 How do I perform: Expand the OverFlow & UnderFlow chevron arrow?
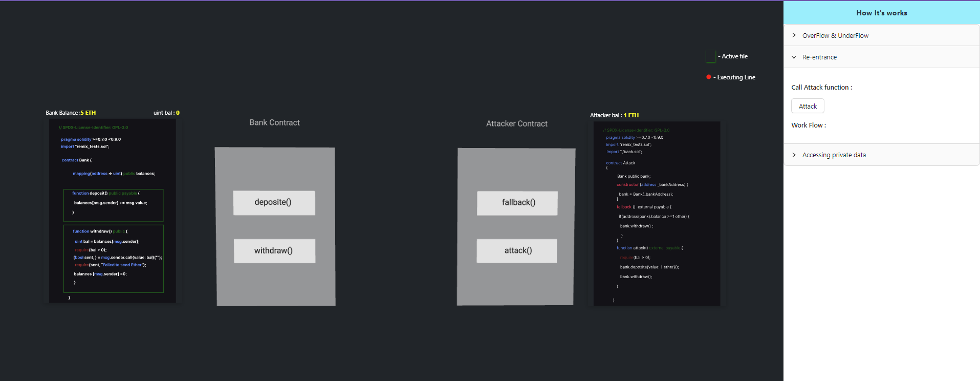(794, 35)
